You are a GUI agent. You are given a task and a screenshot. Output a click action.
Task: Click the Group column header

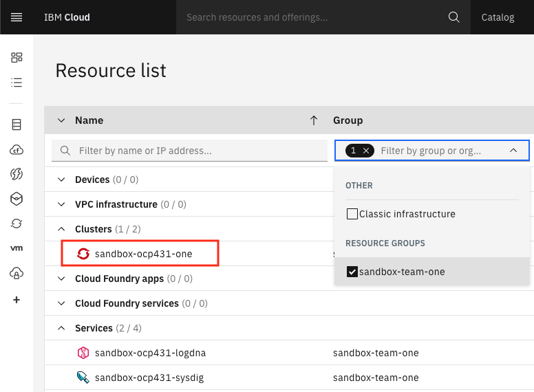(348, 120)
